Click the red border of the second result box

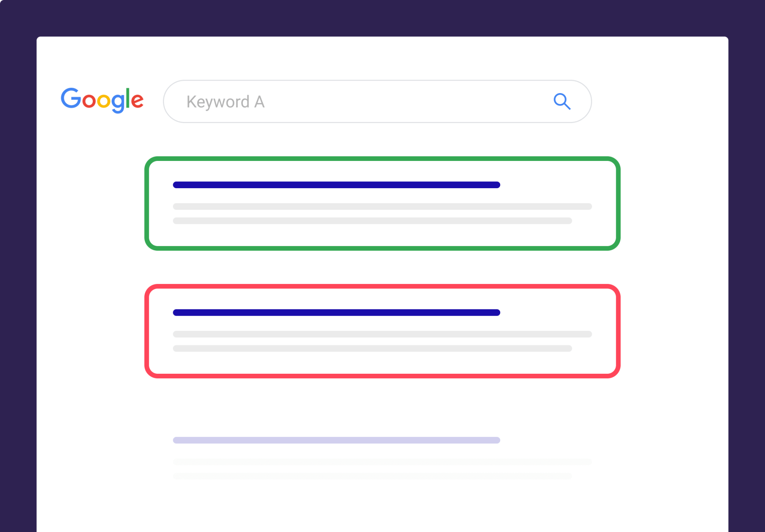point(382,286)
